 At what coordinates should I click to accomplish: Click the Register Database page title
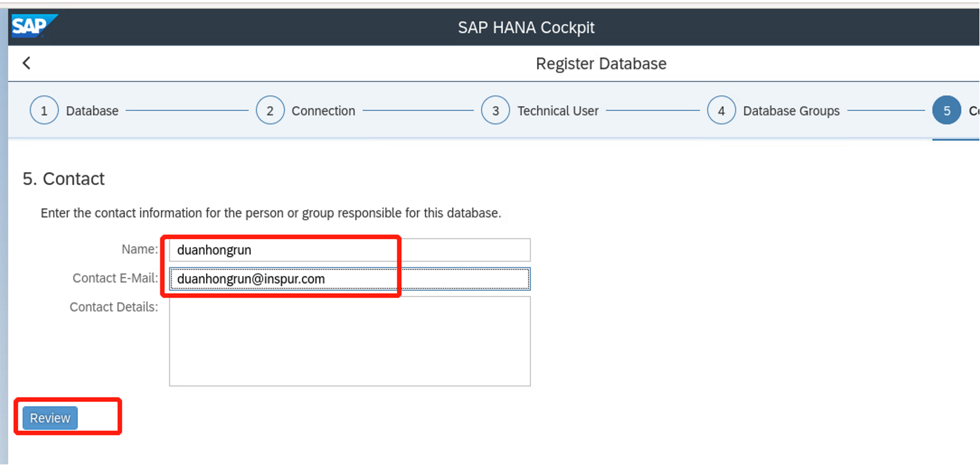(x=600, y=64)
